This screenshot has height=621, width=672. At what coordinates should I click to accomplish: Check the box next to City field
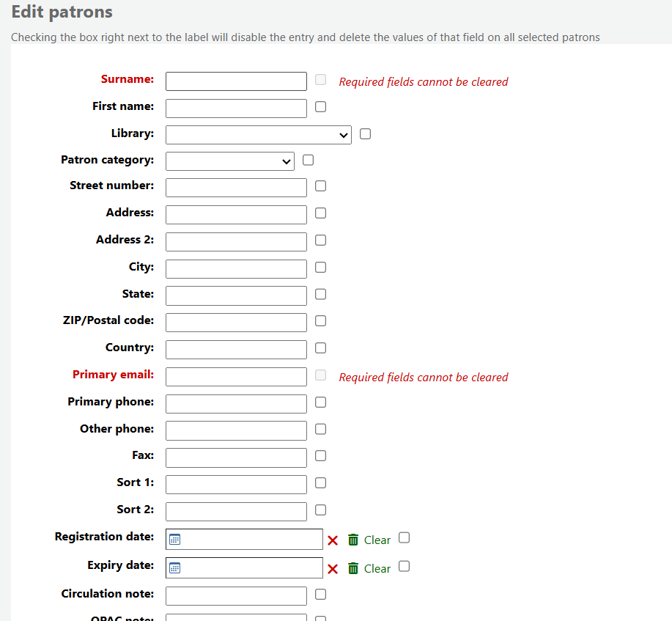click(320, 268)
